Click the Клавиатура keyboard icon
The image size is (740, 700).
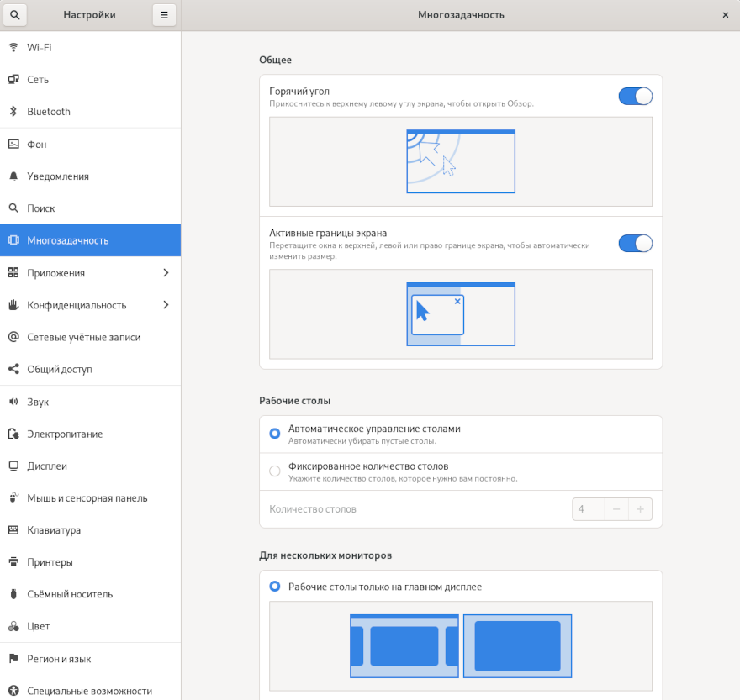[x=13, y=530]
